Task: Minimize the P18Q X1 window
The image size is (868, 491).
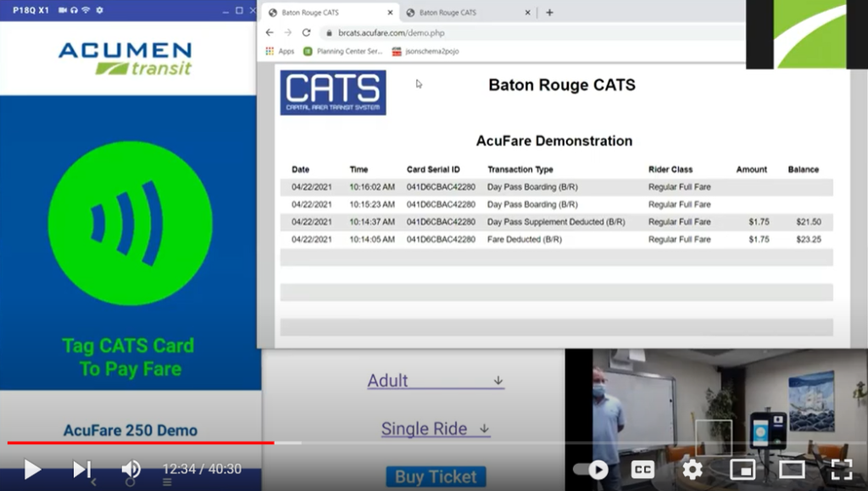Action: (225, 10)
